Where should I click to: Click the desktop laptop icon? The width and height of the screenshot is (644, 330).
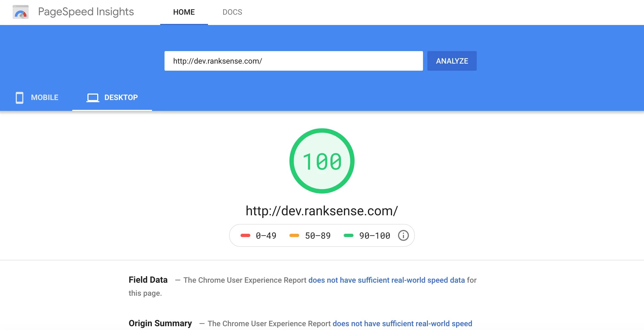(93, 98)
